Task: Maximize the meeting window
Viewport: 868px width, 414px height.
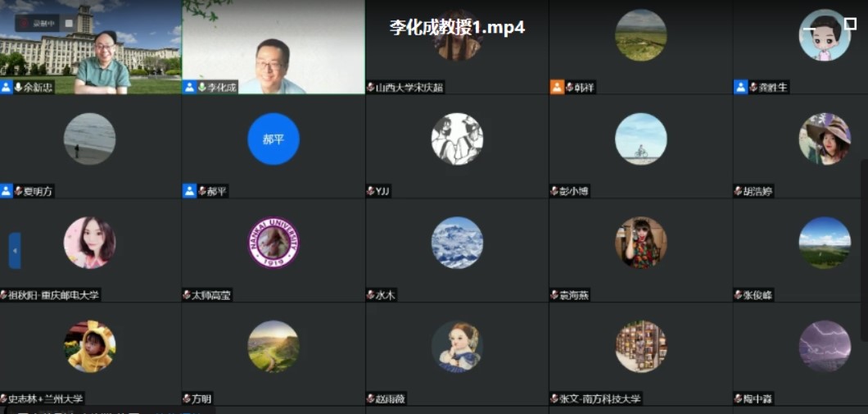Action: tap(851, 23)
